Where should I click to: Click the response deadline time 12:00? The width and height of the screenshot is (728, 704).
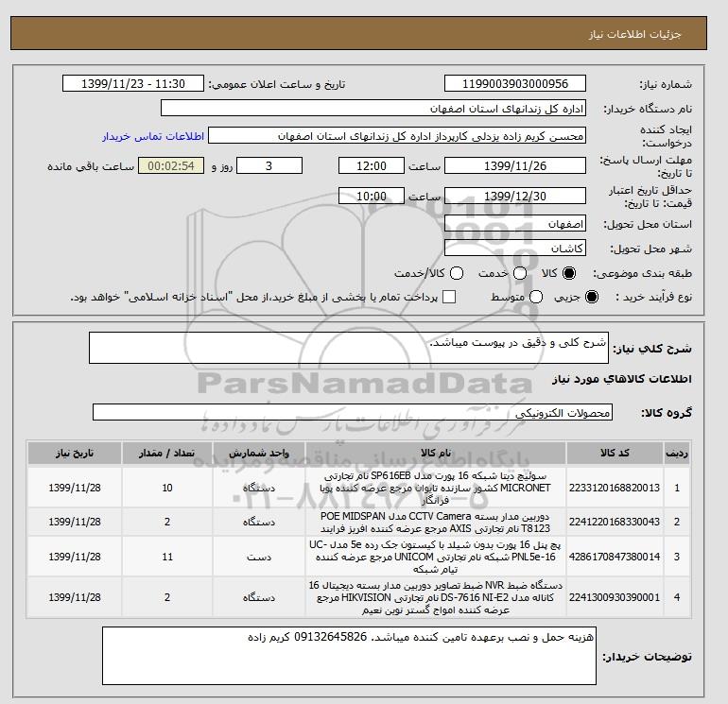tap(372, 165)
